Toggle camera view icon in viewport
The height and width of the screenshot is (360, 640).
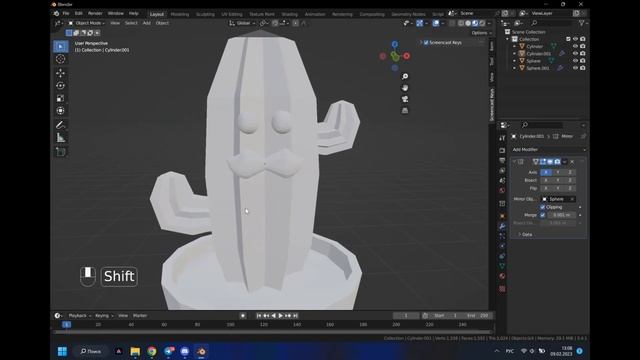(x=405, y=99)
